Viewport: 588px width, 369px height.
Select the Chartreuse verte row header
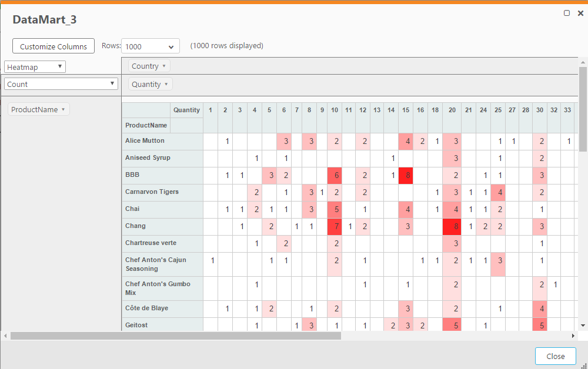162,243
